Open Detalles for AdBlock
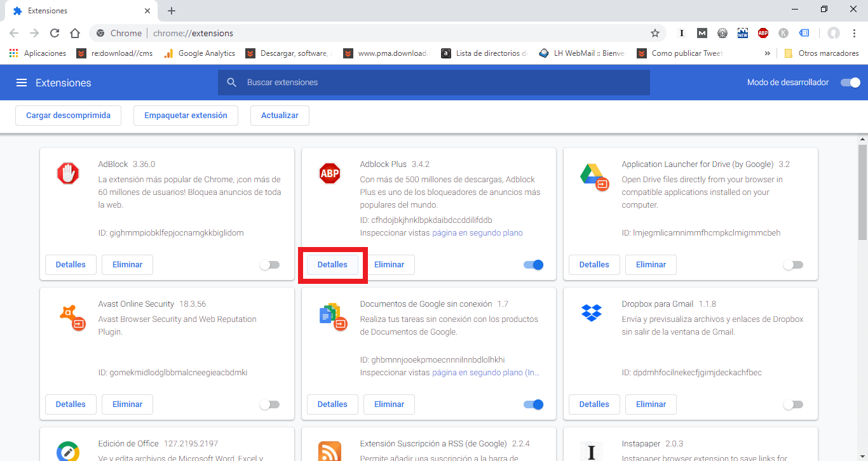Image resolution: width=868 pixels, height=461 pixels. coord(71,265)
